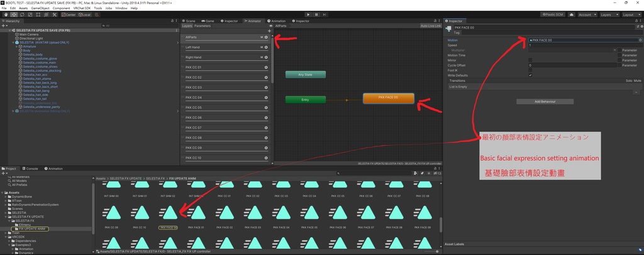This screenshot has height=255, width=644.
Task: Enable Mirror Parameter checkbox
Action: (x=619, y=60)
